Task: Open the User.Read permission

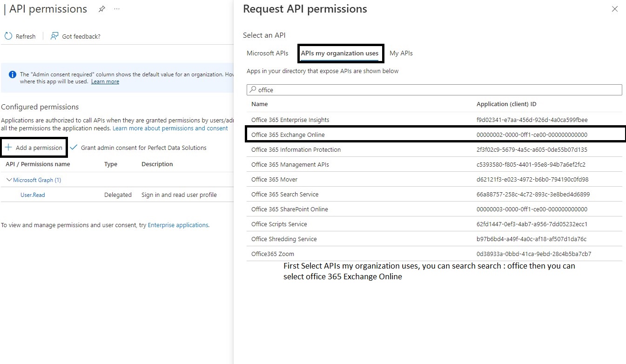Action: pos(33,195)
